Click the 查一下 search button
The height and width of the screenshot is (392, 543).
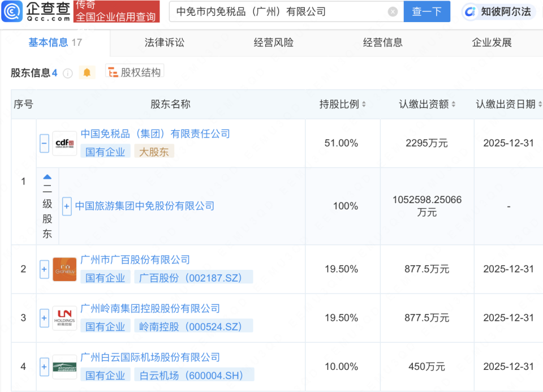click(x=427, y=11)
